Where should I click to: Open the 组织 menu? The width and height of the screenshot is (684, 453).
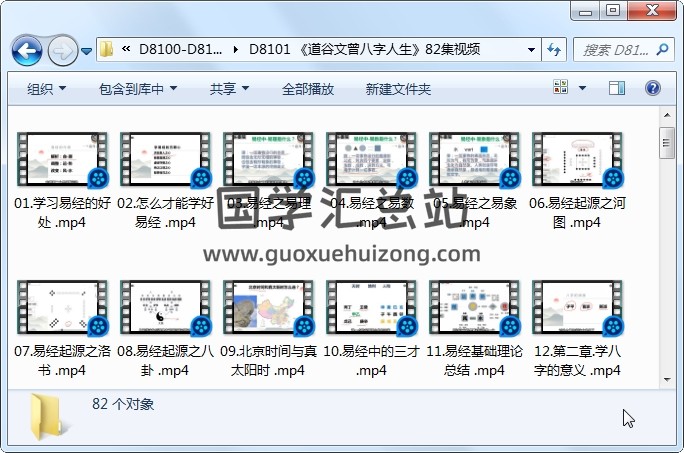click(46, 89)
